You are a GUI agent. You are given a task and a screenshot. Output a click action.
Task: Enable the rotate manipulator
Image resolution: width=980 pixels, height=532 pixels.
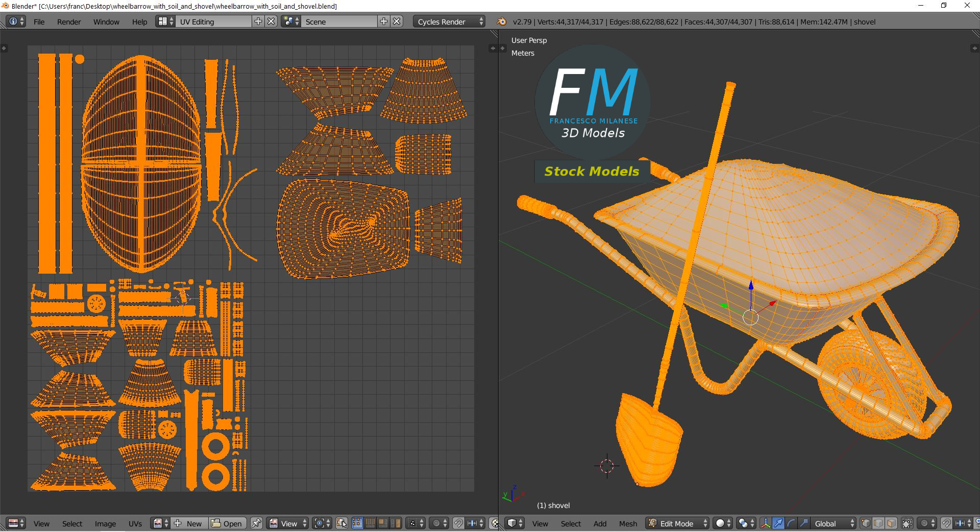[x=791, y=523]
